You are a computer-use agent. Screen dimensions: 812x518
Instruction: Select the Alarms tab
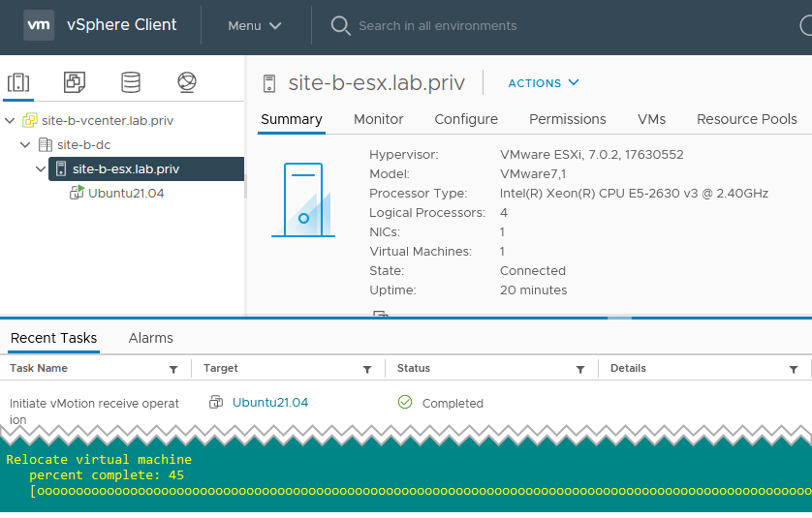point(151,338)
